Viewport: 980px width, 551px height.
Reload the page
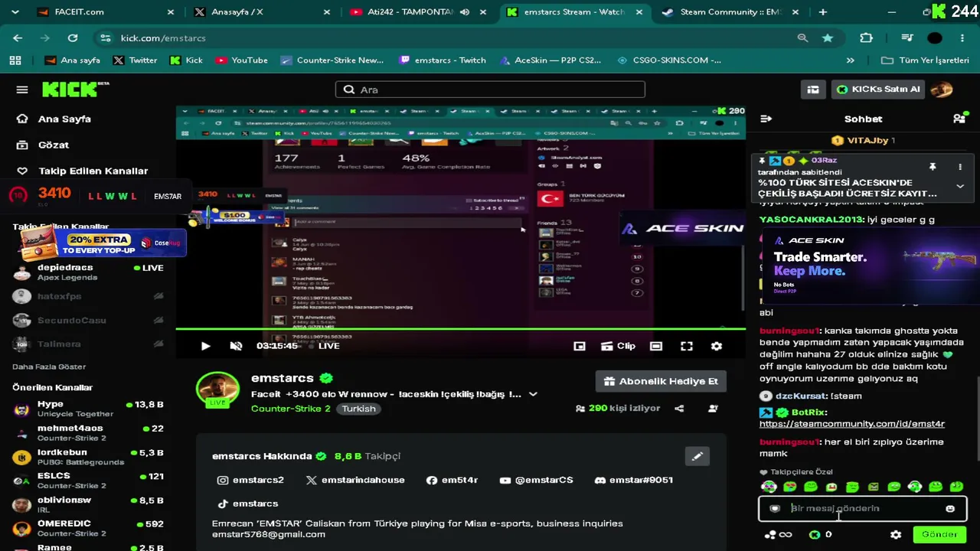tap(73, 38)
